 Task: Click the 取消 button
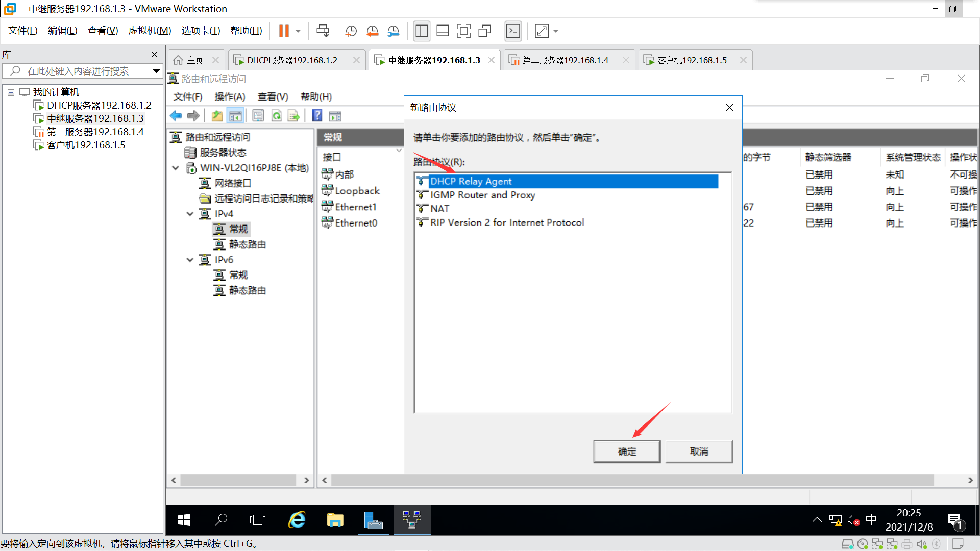(699, 452)
